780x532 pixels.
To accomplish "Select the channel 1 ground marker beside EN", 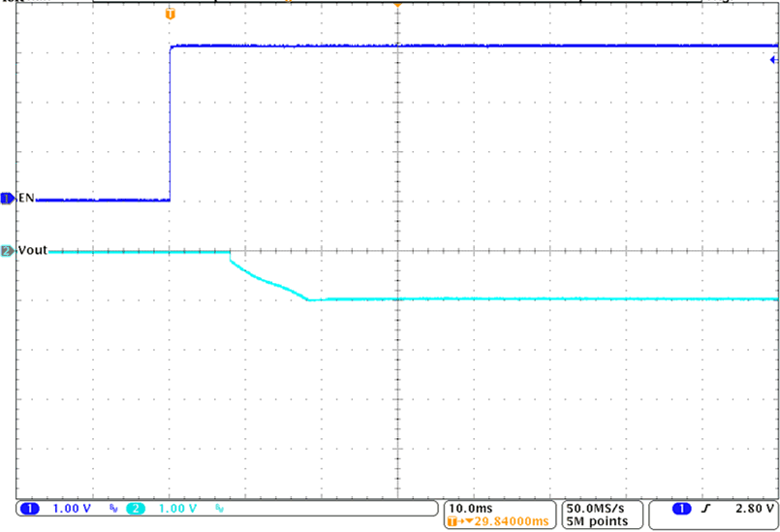I will tap(8, 199).
